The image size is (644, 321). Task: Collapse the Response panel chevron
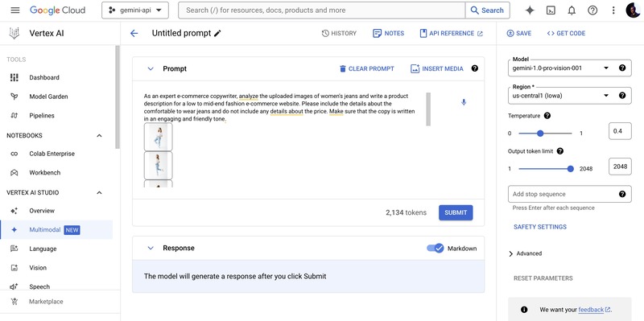151,248
